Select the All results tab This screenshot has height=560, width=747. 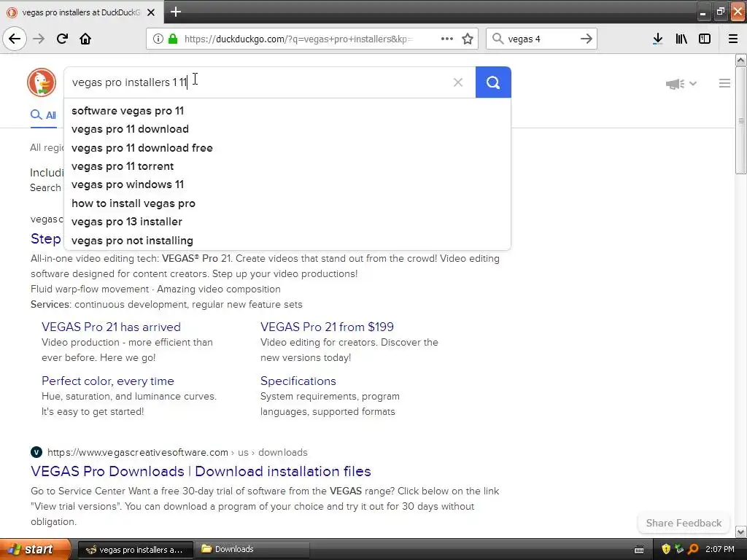43,115
